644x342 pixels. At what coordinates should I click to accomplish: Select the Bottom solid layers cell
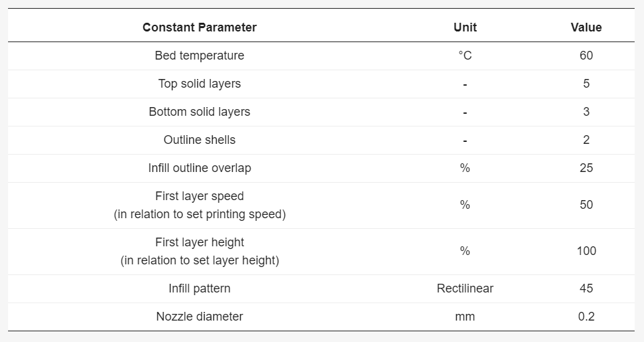tap(199, 112)
